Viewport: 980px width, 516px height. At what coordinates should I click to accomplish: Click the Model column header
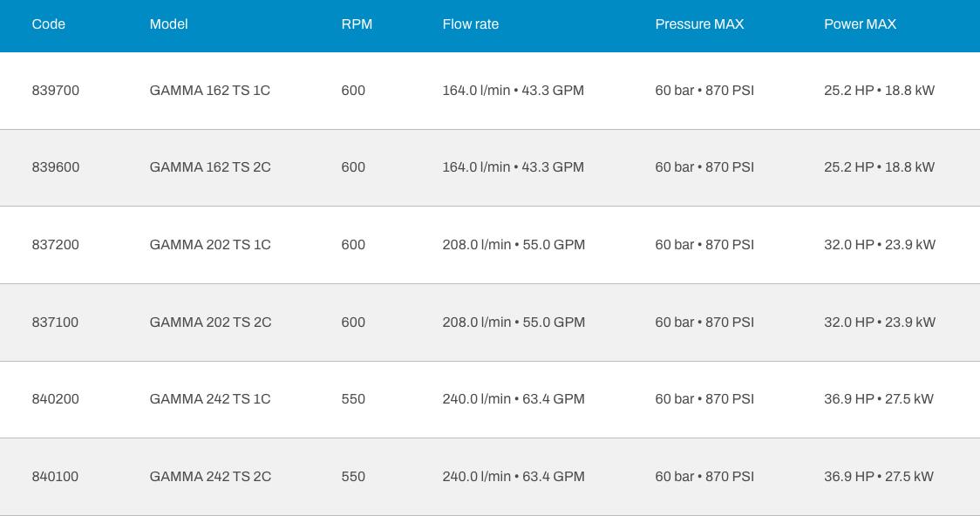[168, 24]
